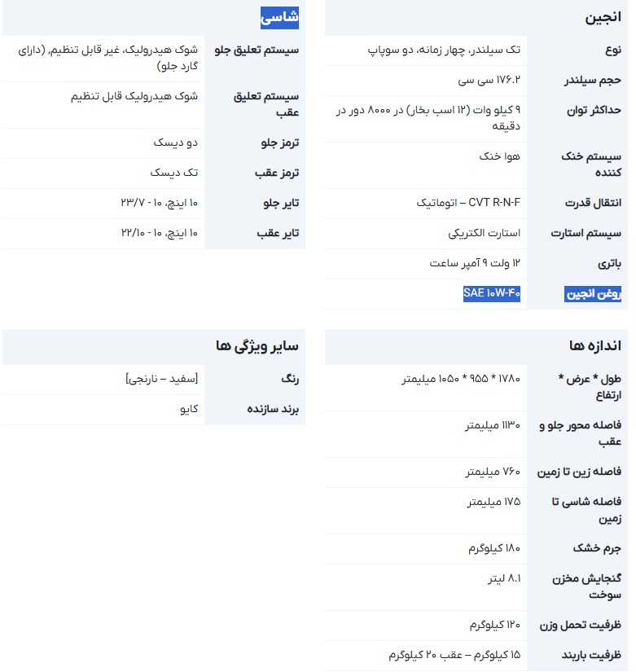Click the برند سازنده label
This screenshot has height=672, width=636.
[273, 409]
